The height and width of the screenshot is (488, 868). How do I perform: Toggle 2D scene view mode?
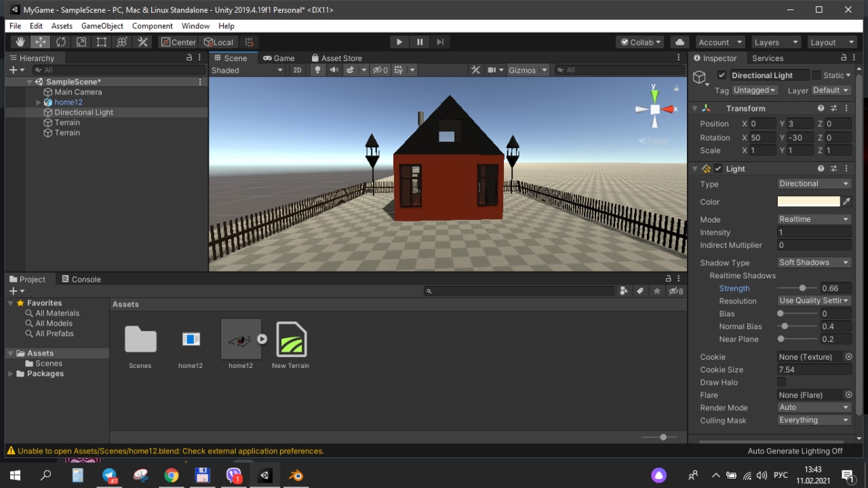[x=297, y=70]
